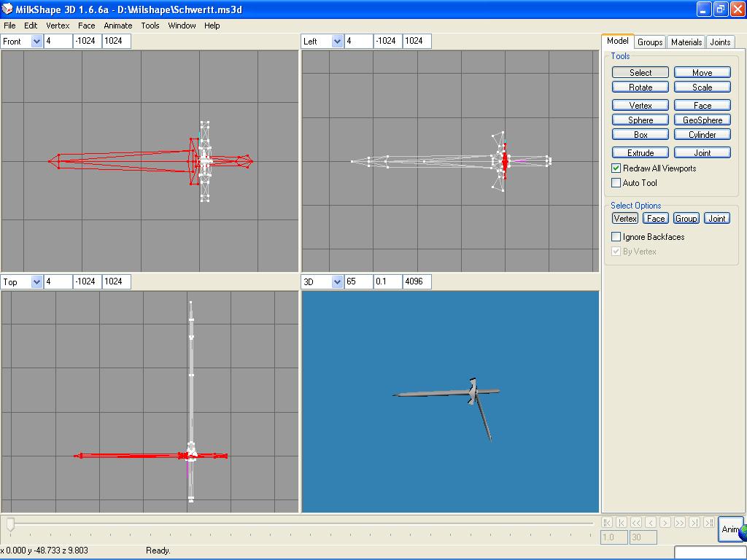Uncheck Redraw All Viewports
Image resolution: width=747 pixels, height=560 pixels.
616,168
